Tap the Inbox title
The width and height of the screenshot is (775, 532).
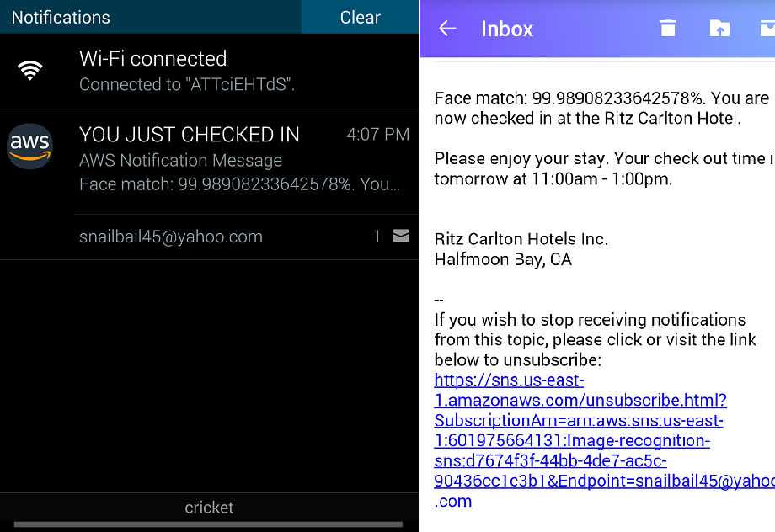[x=507, y=29]
